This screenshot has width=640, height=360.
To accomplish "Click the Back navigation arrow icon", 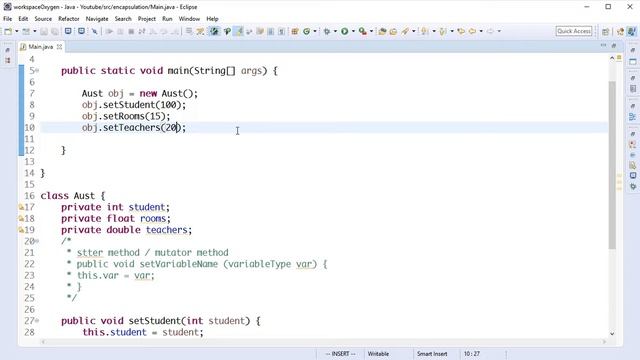I will tap(472, 31).
